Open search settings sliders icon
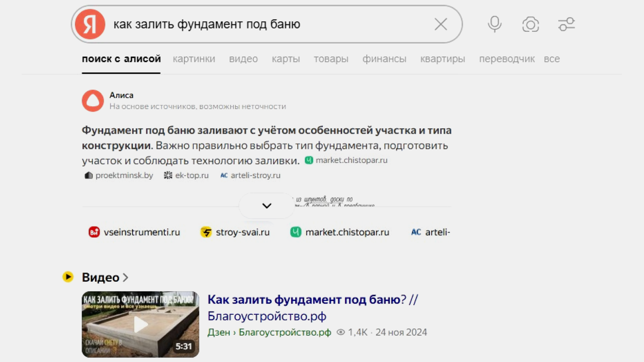This screenshot has height=362, width=644. 566,24
